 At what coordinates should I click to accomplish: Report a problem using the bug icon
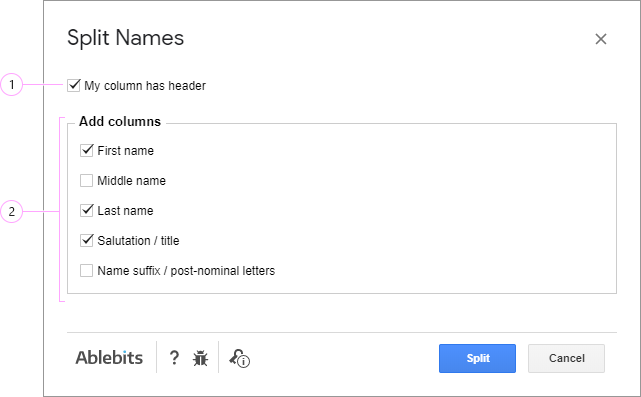pyautogui.click(x=200, y=358)
